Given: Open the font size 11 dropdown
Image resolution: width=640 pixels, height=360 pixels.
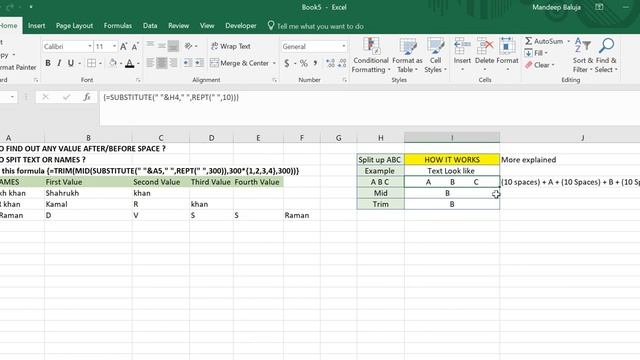Looking at the screenshot, I should (114, 46).
